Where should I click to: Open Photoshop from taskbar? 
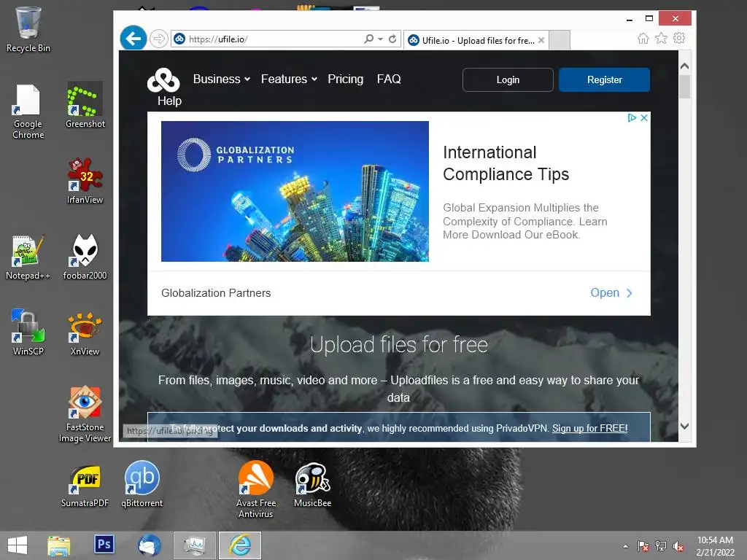pos(104,544)
